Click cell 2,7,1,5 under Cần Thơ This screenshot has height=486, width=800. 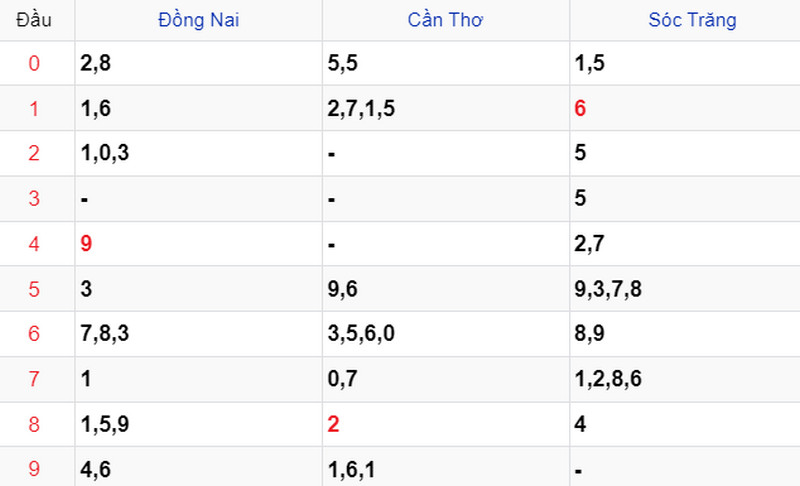pyautogui.click(x=361, y=109)
